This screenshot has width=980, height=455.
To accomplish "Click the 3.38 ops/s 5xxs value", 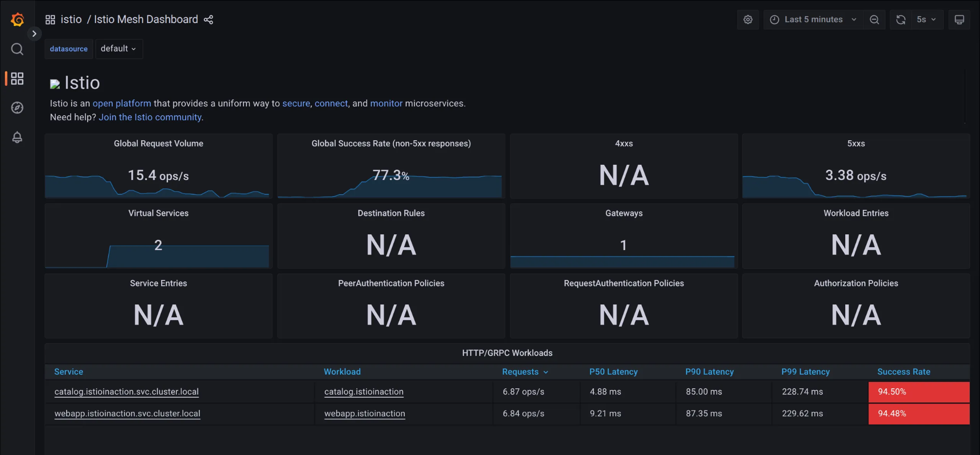I will tap(856, 175).
